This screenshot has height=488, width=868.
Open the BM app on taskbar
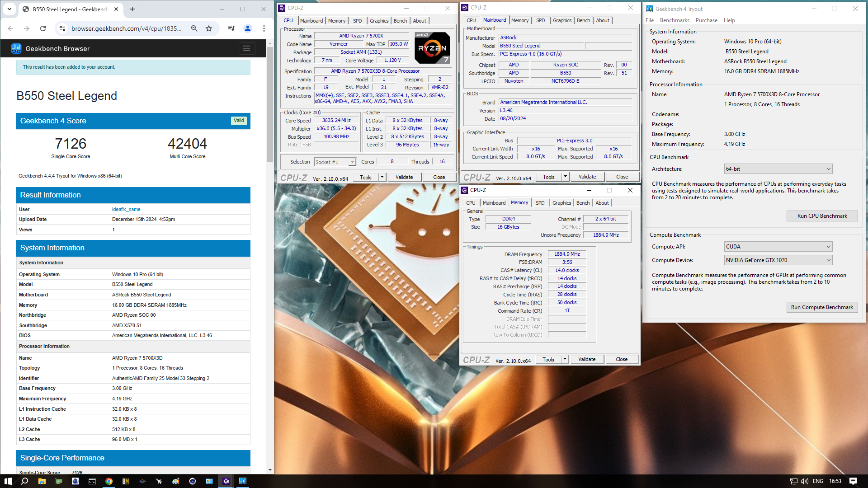[x=126, y=481]
